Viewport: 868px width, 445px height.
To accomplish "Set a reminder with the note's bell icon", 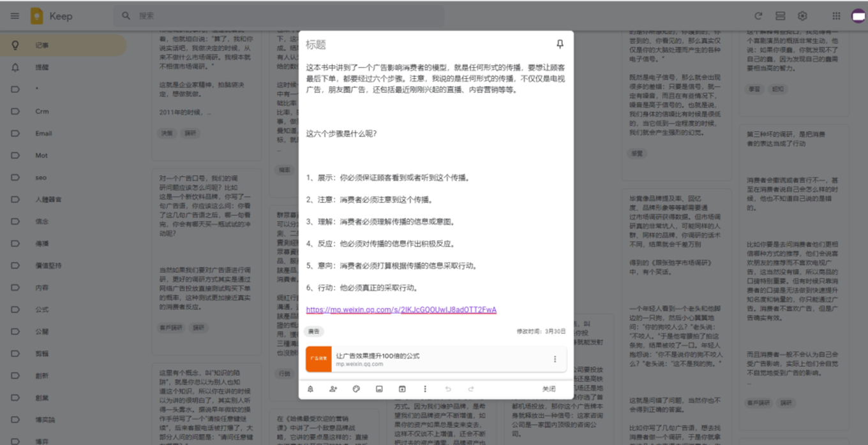I will point(310,389).
